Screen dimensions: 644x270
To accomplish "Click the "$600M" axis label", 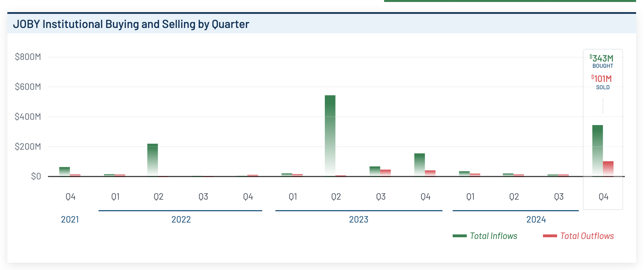I will [28, 87].
